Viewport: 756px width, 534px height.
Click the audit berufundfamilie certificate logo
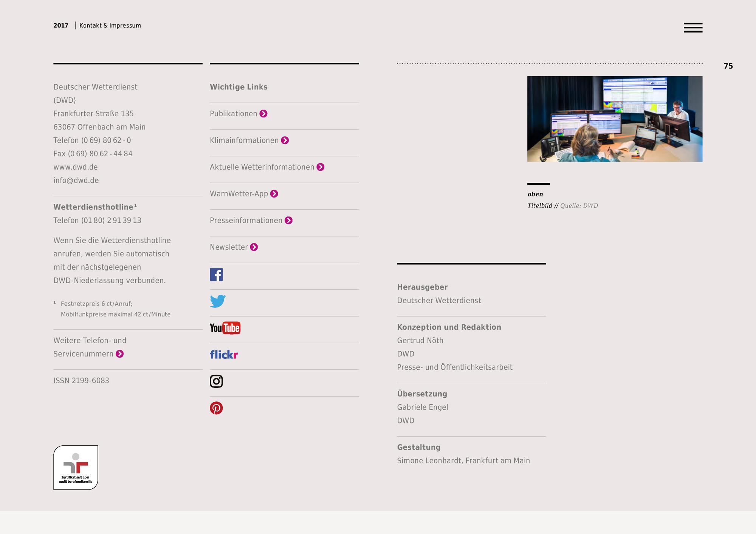pyautogui.click(x=76, y=468)
